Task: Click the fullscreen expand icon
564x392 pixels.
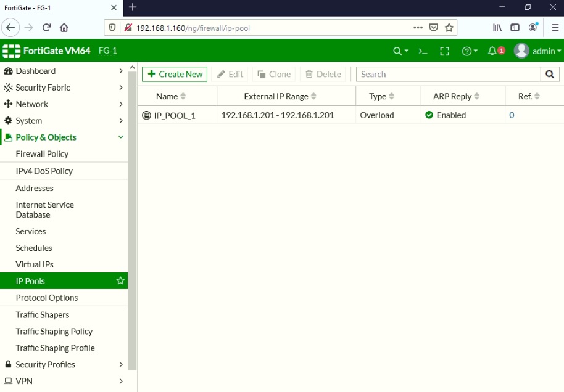Action: [444, 51]
